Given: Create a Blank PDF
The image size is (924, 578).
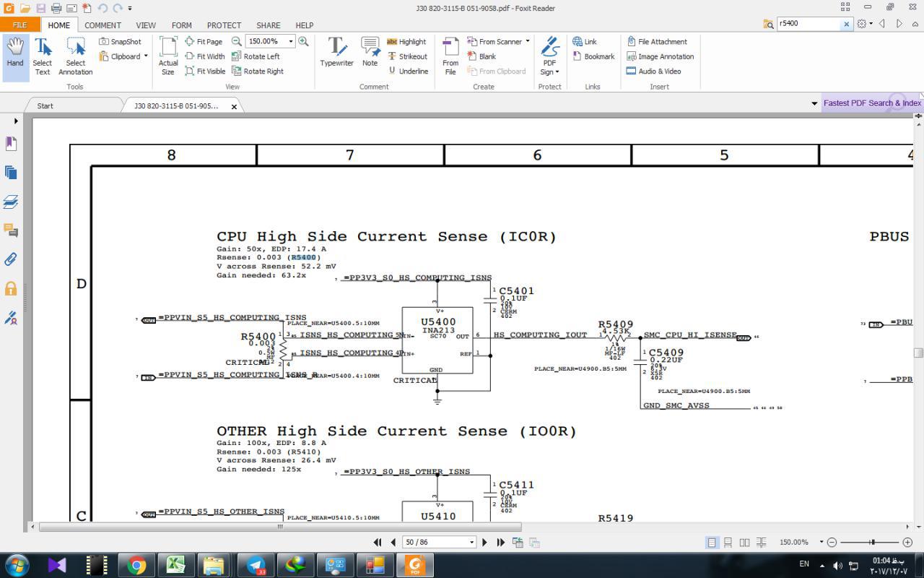Looking at the screenshot, I should 481,56.
